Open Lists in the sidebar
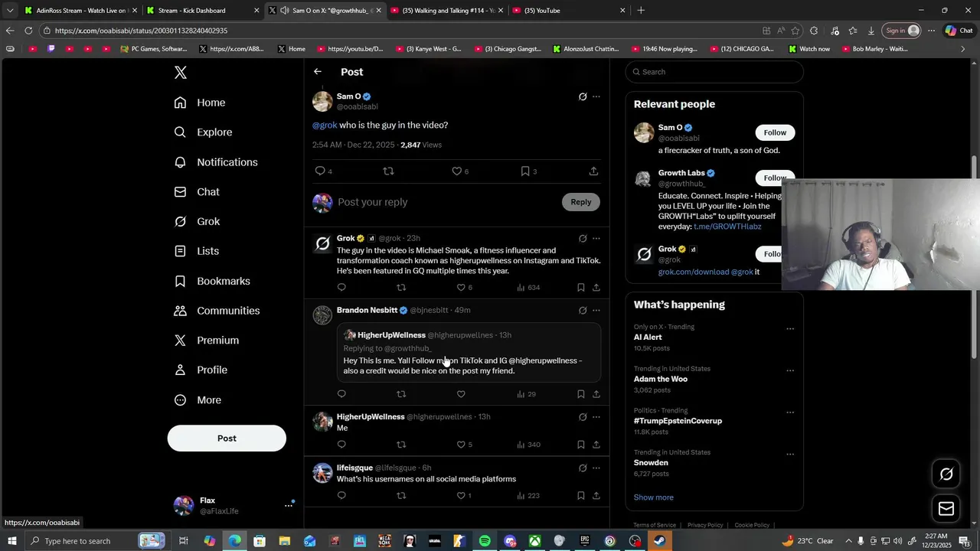 point(197,251)
